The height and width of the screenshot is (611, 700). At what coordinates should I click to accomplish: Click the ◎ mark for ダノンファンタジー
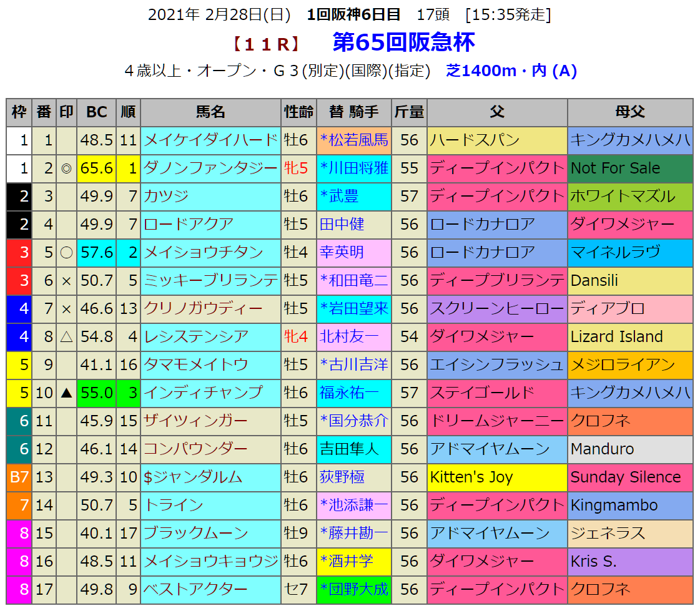(x=66, y=169)
